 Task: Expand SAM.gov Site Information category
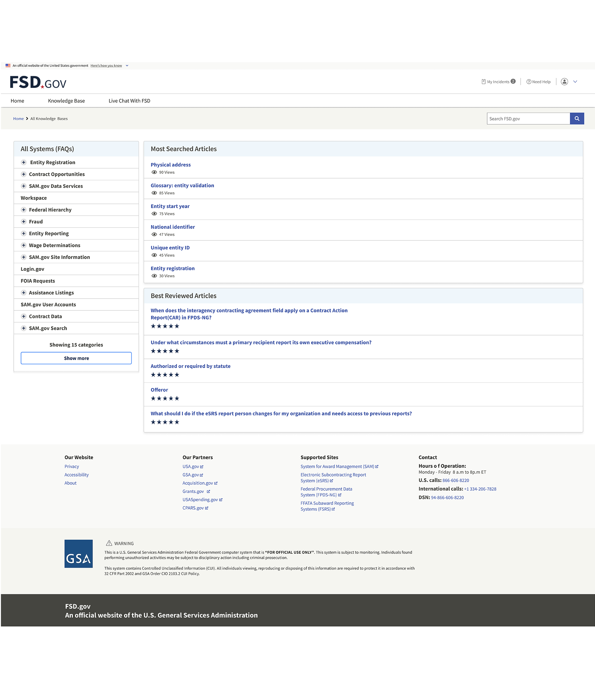24,257
